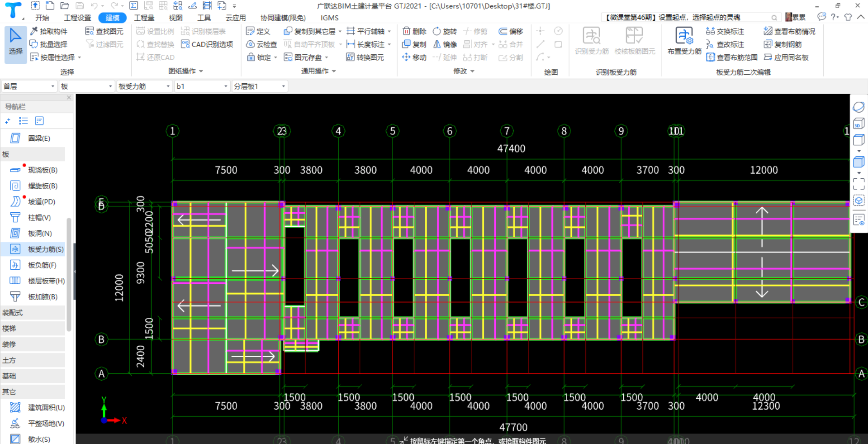The width and height of the screenshot is (868, 444).
Task: Expand the 楼梯 navigation section
Action: tap(33, 329)
